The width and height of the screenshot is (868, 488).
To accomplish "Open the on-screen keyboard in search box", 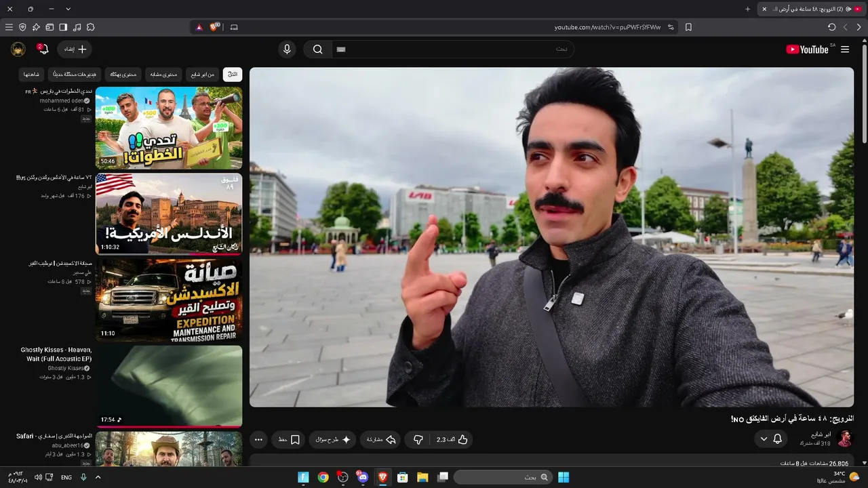I will pos(341,49).
